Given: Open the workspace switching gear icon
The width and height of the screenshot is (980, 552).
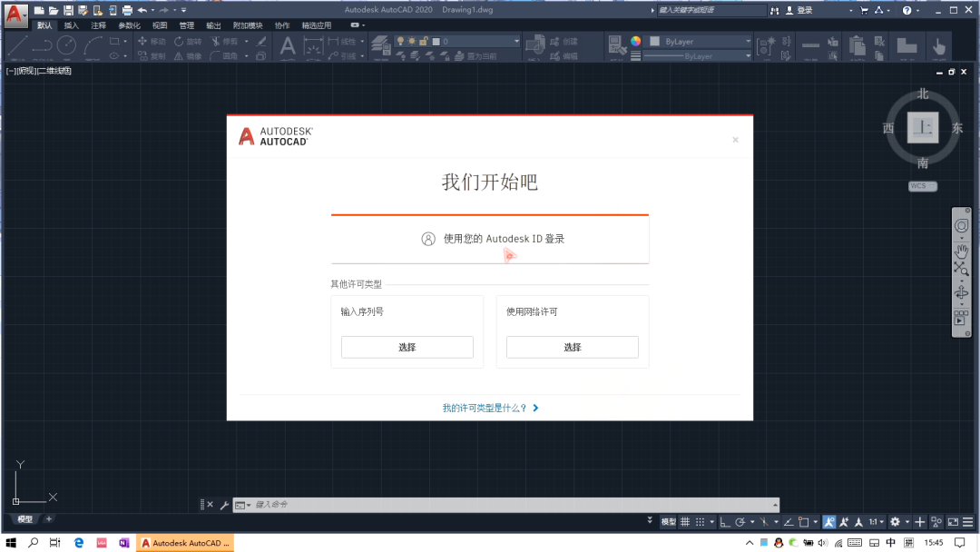Looking at the screenshot, I should tap(895, 521).
